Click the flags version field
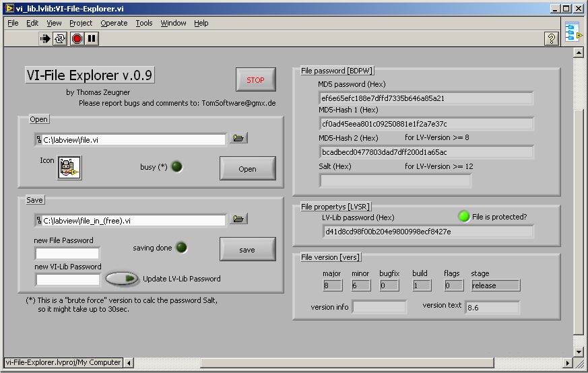This screenshot has width=588, height=373. click(454, 285)
